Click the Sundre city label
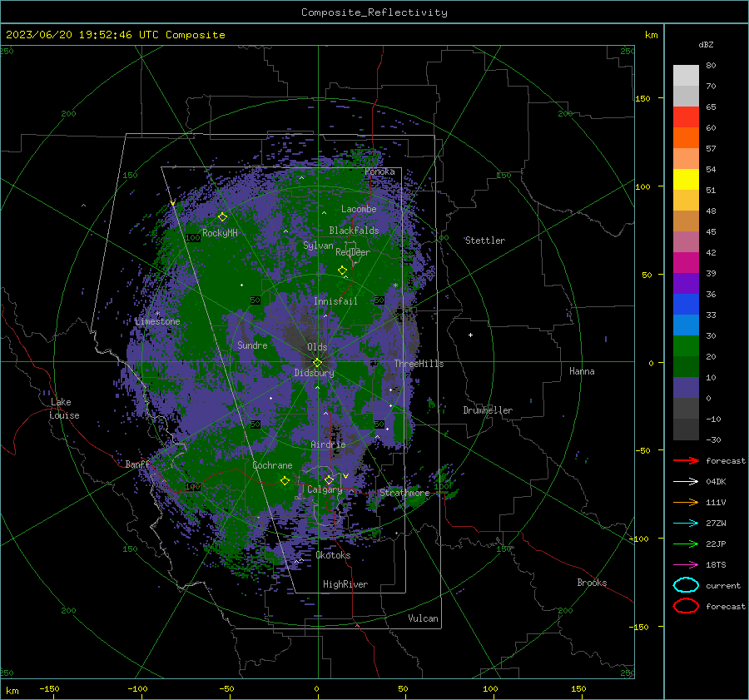 252,345
